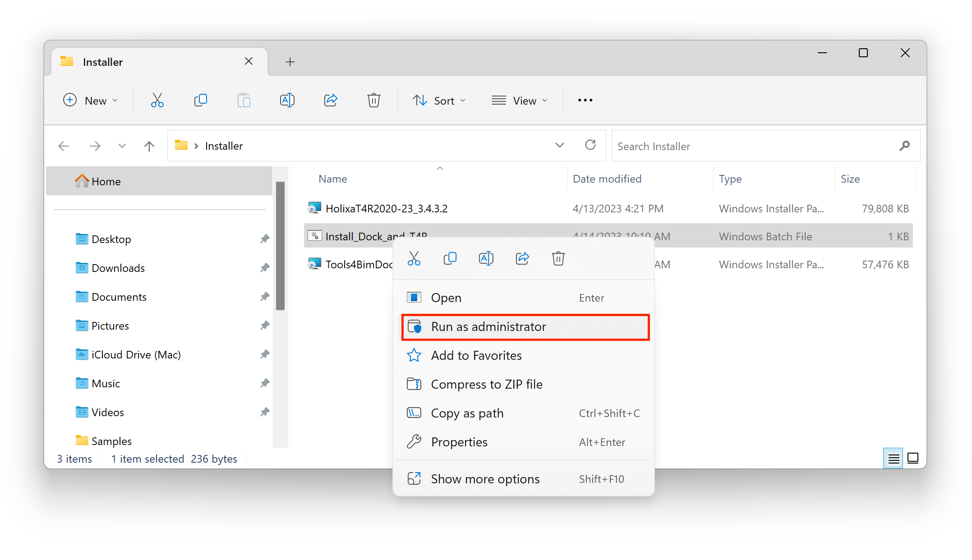
Task: Click the Copy icon in the context menu
Action: point(450,258)
